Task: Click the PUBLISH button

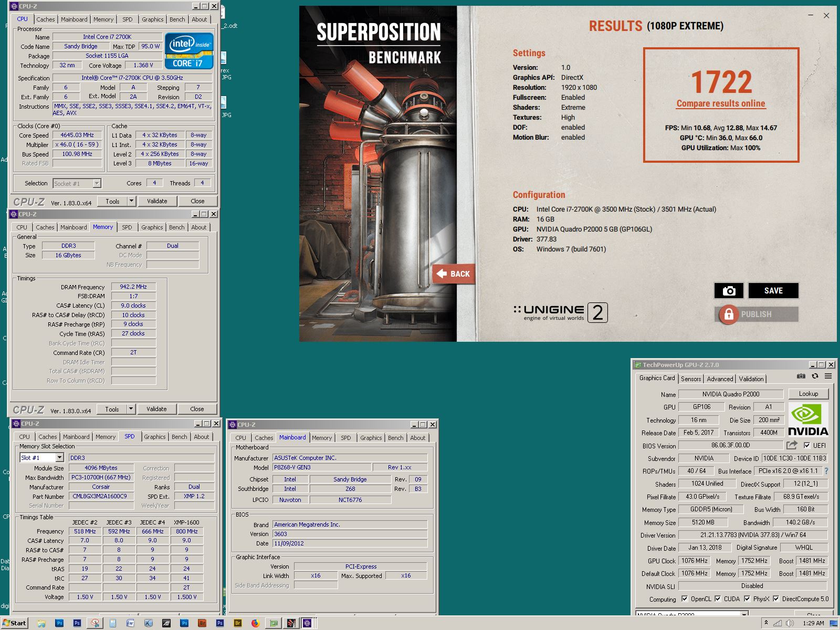Action: pyautogui.click(x=757, y=314)
